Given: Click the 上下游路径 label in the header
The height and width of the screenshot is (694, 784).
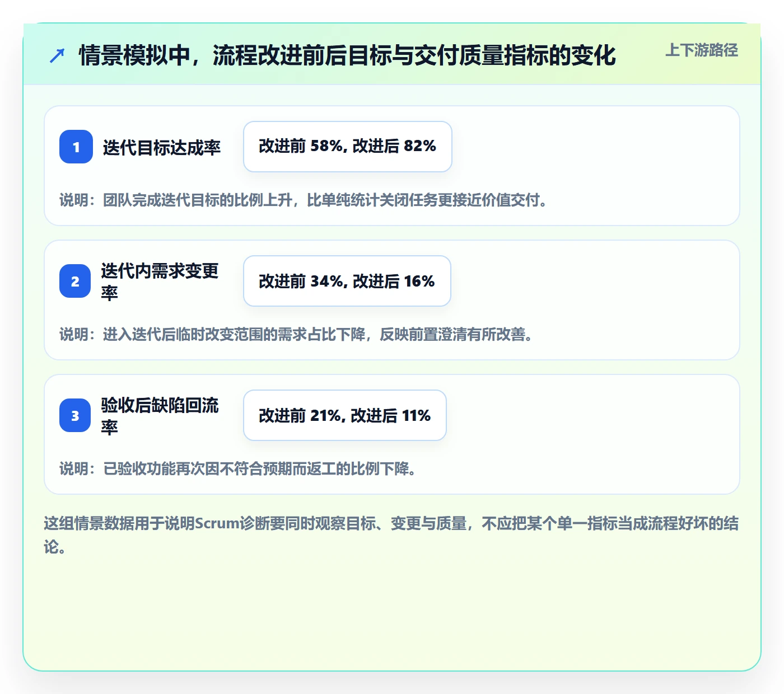Looking at the screenshot, I should [702, 50].
